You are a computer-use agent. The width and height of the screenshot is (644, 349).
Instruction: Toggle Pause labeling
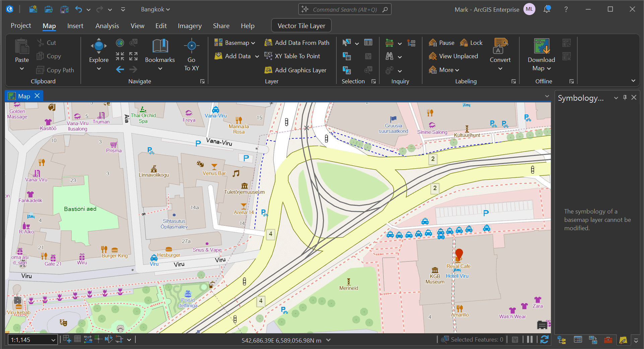point(442,43)
